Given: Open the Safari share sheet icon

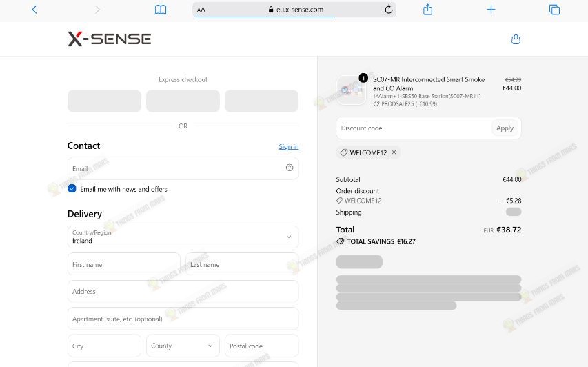Looking at the screenshot, I should click(x=427, y=10).
